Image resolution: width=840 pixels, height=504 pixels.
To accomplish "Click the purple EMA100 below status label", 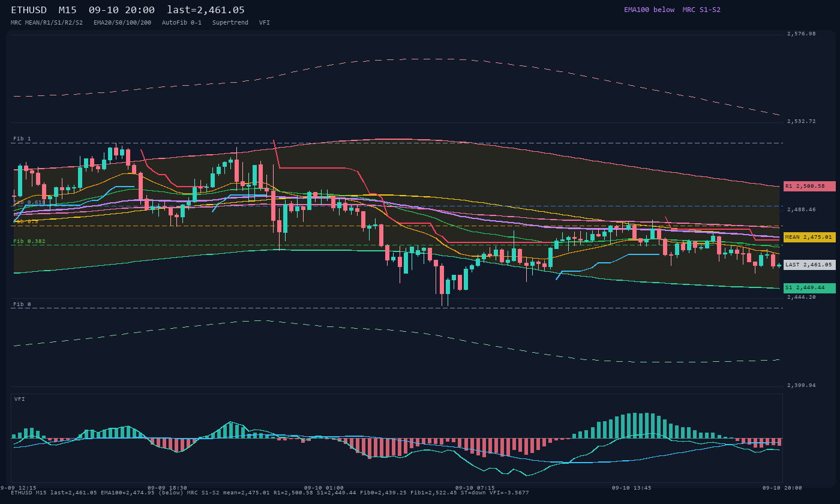I will tap(649, 10).
